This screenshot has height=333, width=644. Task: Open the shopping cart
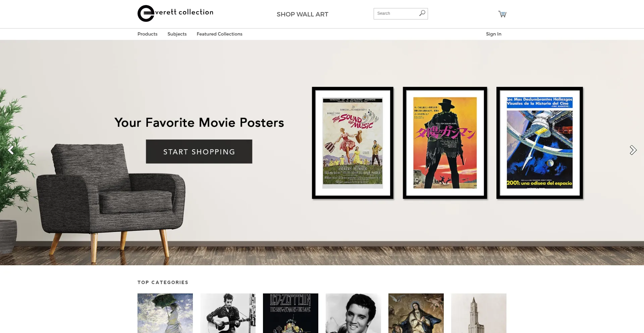502,14
